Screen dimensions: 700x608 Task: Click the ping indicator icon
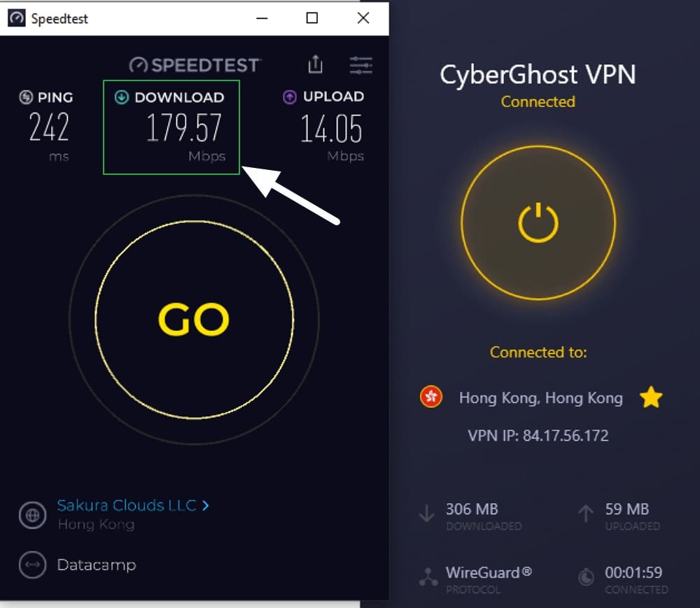click(26, 97)
